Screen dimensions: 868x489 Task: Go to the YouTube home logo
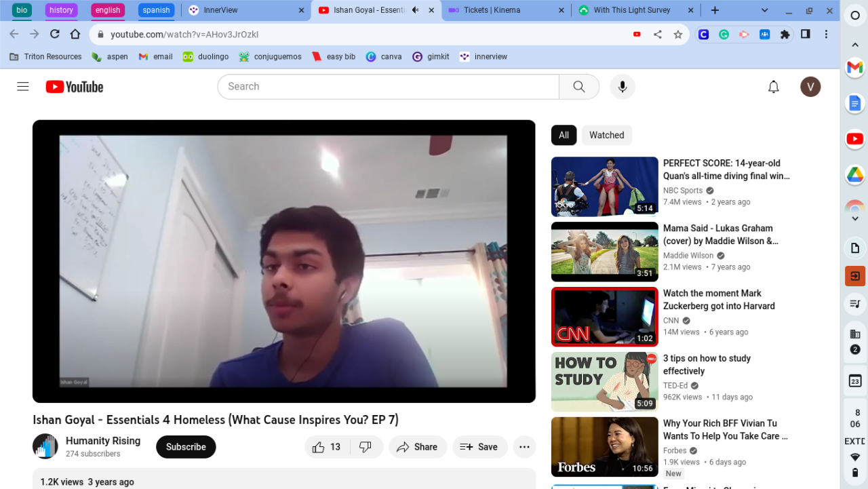pyautogui.click(x=75, y=87)
